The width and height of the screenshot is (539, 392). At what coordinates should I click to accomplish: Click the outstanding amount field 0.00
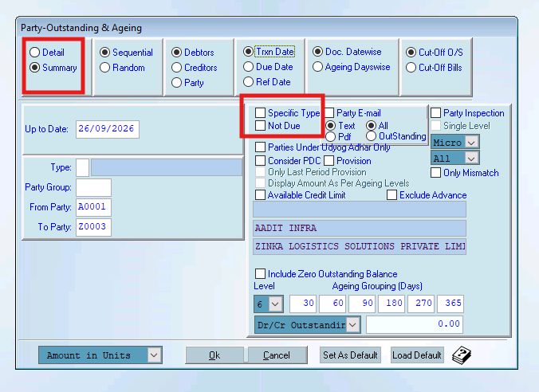point(415,324)
